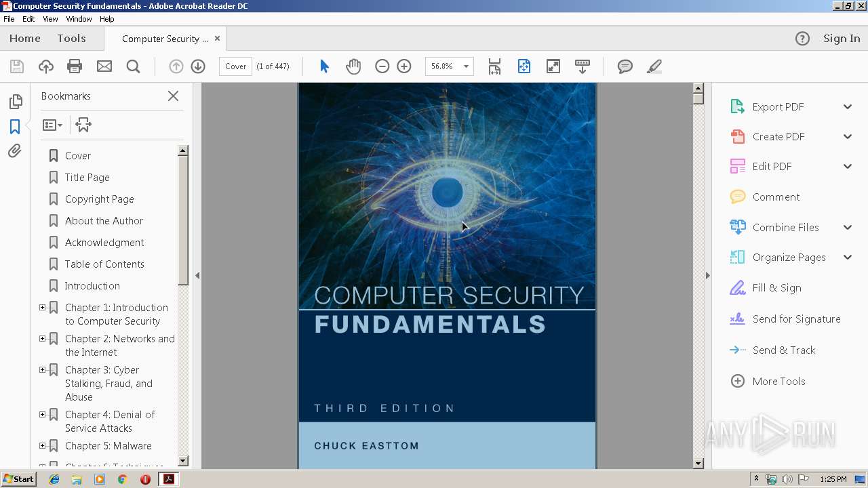868x488 pixels.
Task: Open the Page Thumbnails panel
Action: (x=15, y=102)
